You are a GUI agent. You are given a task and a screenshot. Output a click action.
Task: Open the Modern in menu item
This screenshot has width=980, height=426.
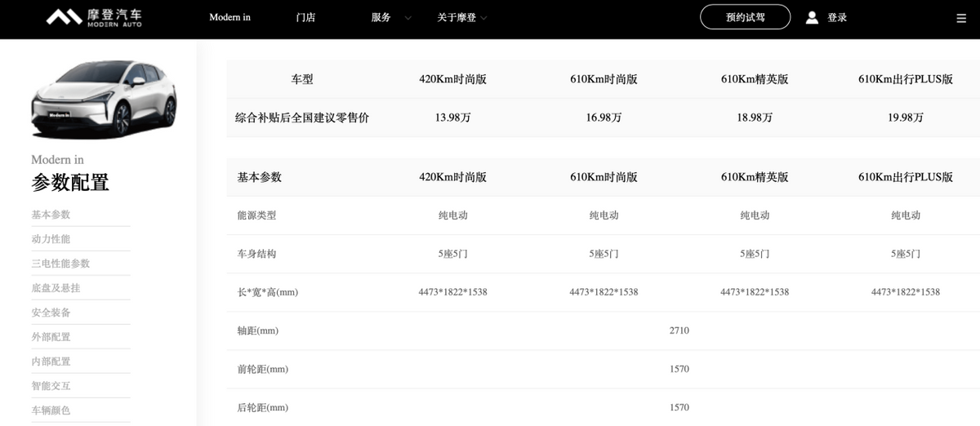pos(229,17)
